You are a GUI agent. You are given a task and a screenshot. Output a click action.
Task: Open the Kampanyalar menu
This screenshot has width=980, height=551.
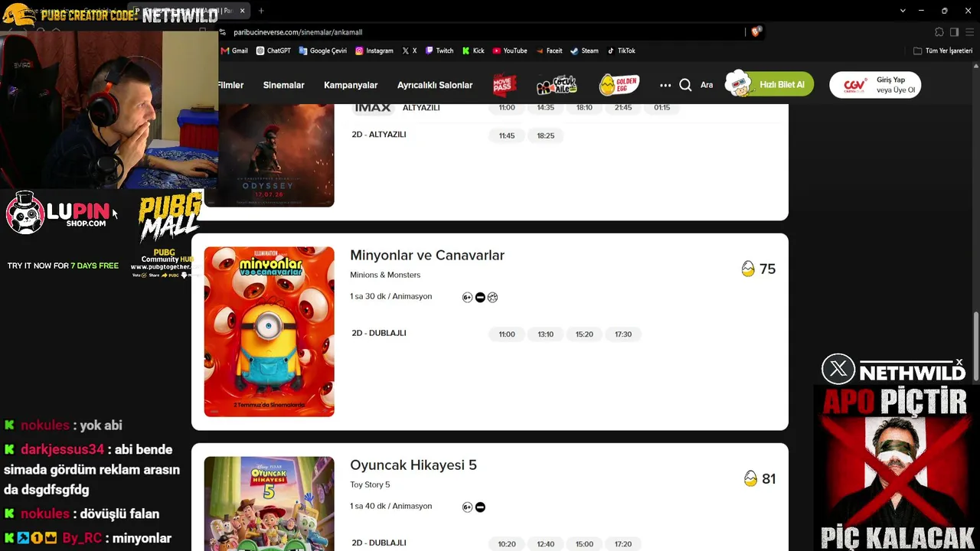pyautogui.click(x=351, y=85)
